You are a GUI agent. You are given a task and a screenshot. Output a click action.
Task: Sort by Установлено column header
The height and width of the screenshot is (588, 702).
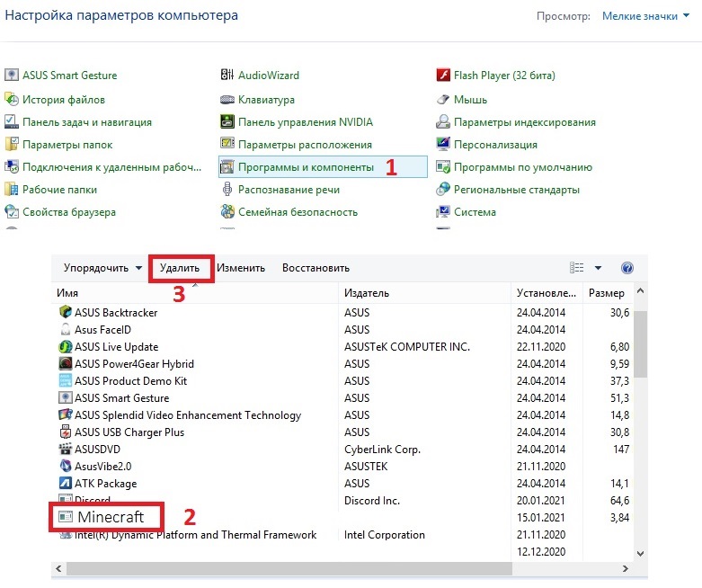point(546,293)
